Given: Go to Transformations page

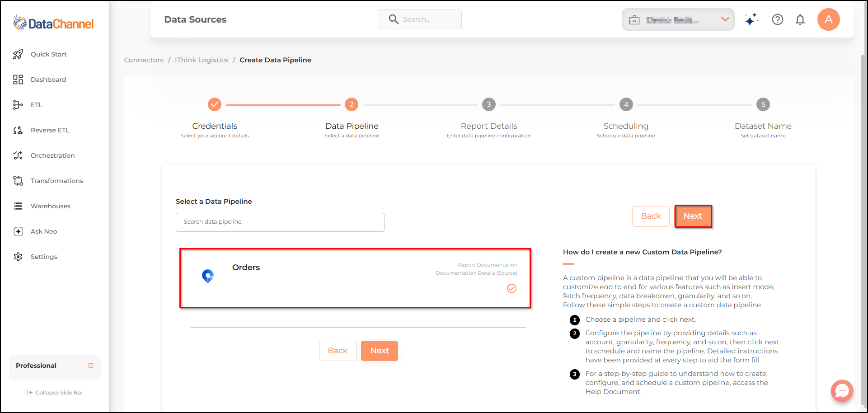Looking at the screenshot, I should click(57, 181).
